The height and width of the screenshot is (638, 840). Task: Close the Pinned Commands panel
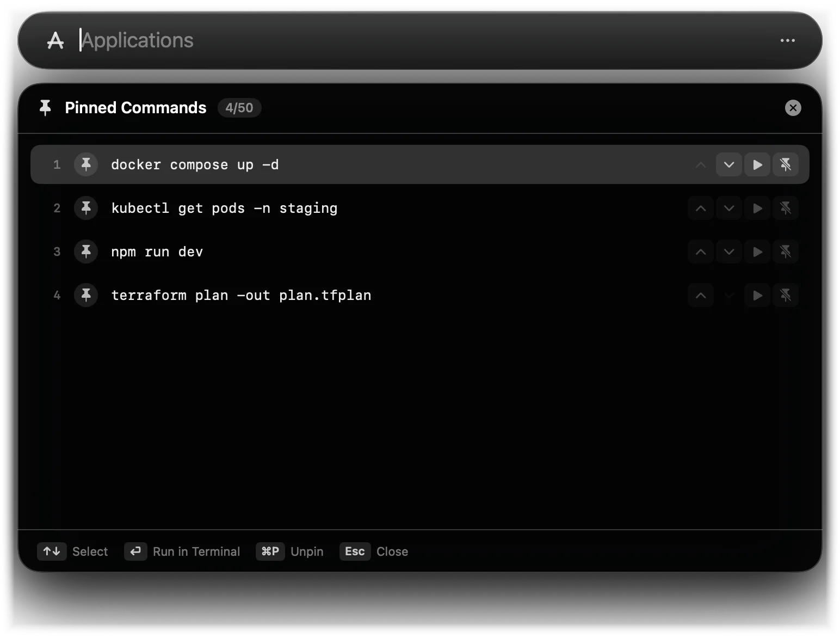click(793, 108)
